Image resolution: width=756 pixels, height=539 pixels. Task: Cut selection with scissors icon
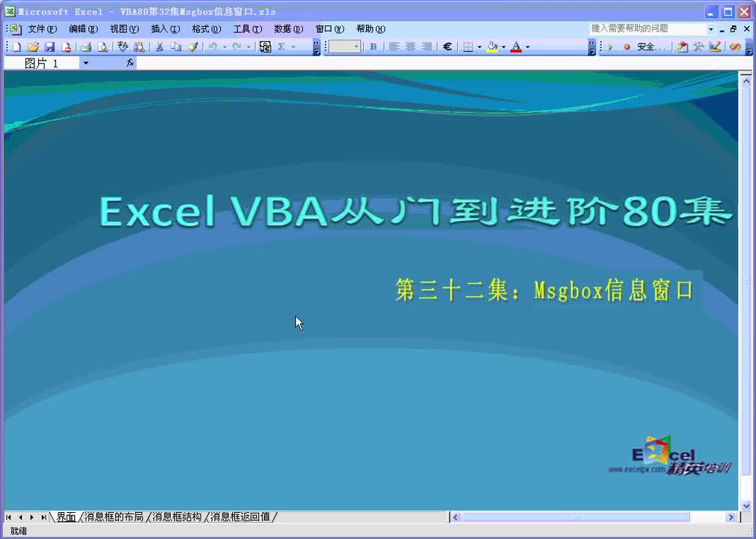coord(159,46)
